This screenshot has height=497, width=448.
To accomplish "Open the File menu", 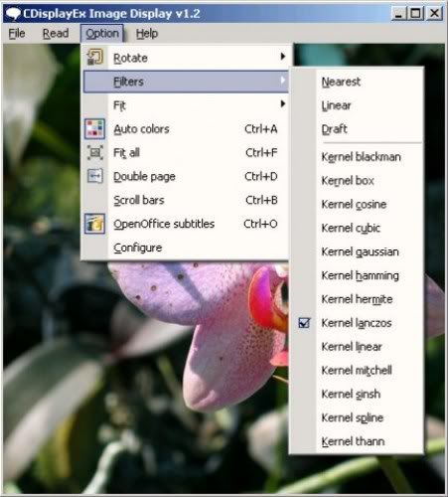I will coord(17,34).
